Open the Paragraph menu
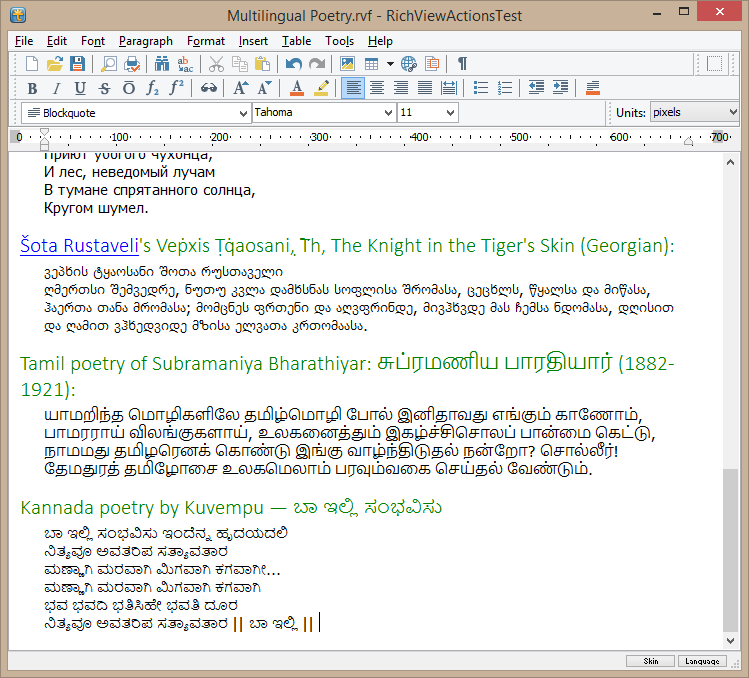 145,41
